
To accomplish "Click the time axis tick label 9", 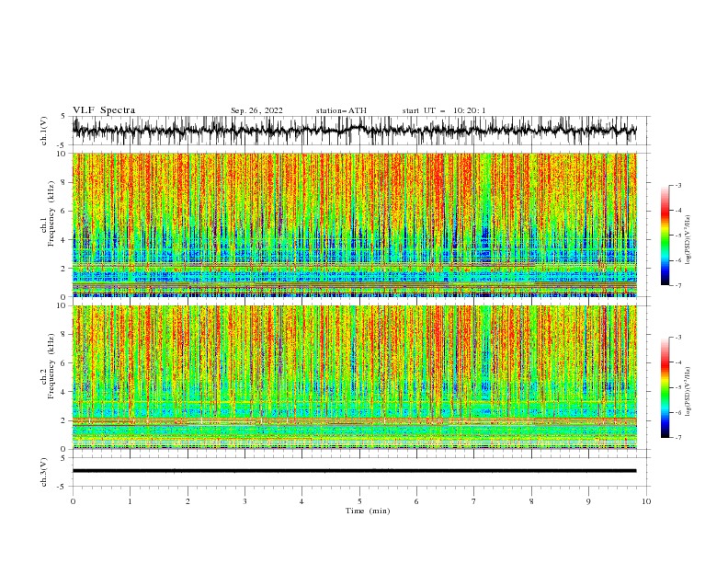I will point(588,501).
